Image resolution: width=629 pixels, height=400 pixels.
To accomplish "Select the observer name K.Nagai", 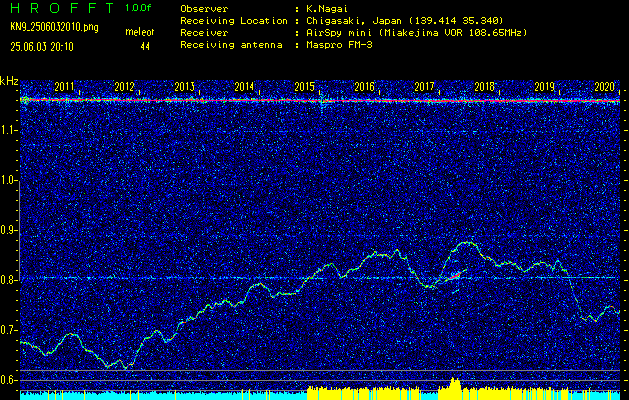I will (327, 9).
